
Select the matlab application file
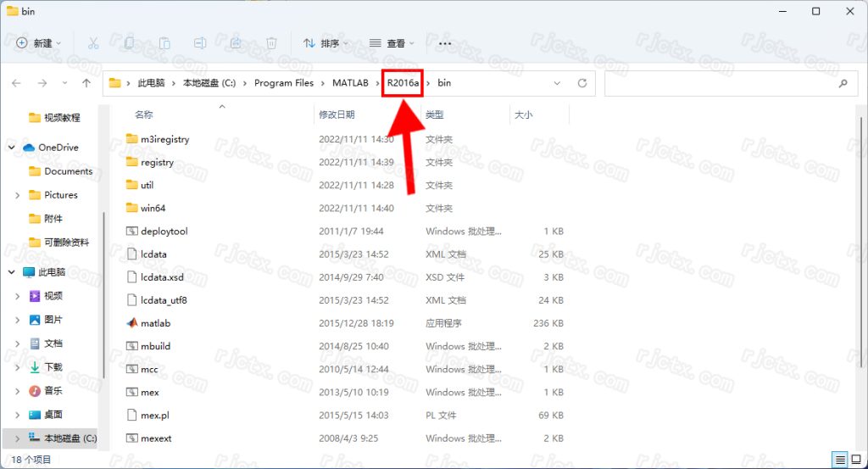pyautogui.click(x=155, y=323)
